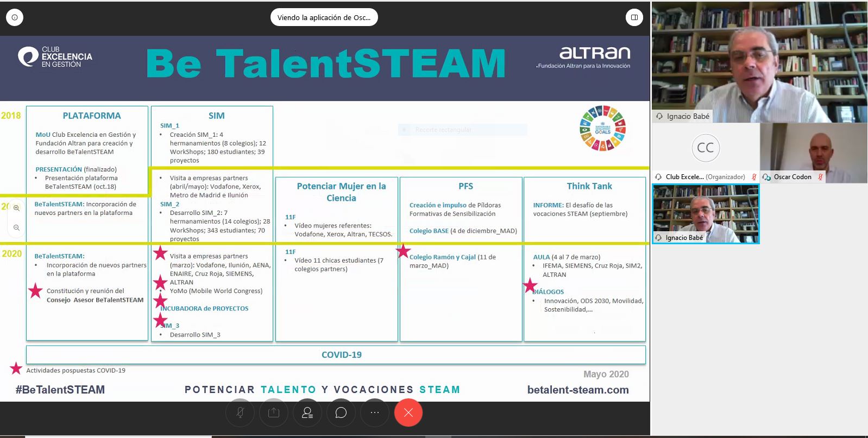Click the Sustainable Development Goals wheel logo
Viewport: 868px width, 438px height.
coord(602,128)
